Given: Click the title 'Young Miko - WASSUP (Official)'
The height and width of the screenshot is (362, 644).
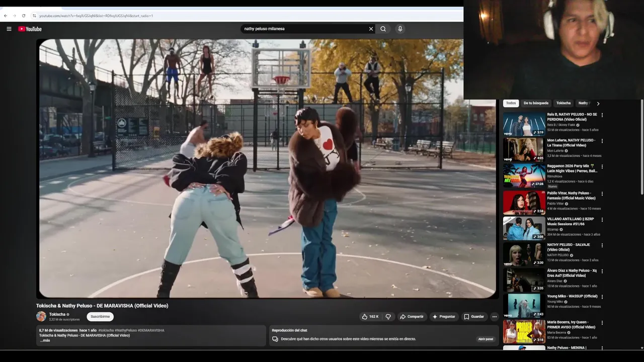Looking at the screenshot, I should [572, 296].
